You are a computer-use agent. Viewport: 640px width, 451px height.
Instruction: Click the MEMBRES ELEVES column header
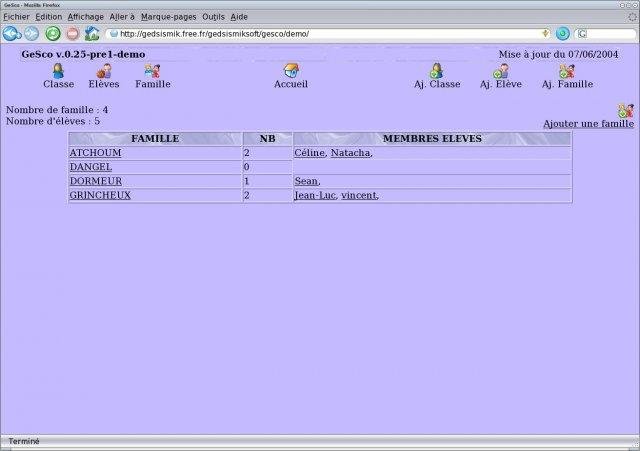point(432,139)
